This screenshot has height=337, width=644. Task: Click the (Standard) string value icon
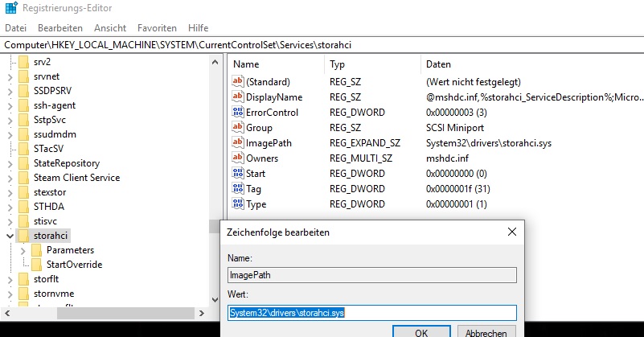(238, 81)
